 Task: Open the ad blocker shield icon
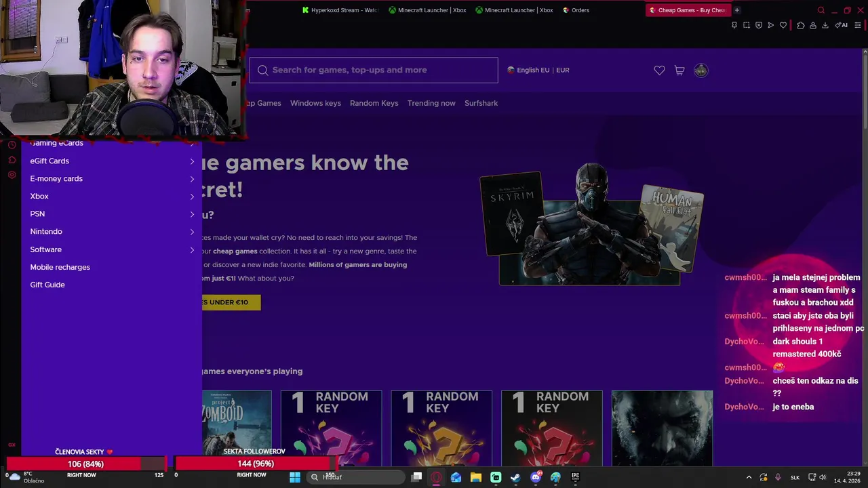coord(759,25)
